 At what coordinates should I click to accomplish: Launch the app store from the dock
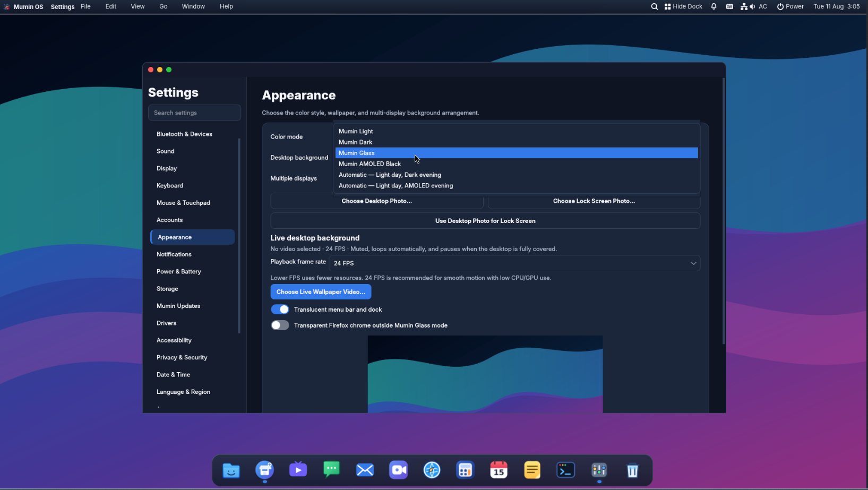coord(264,470)
